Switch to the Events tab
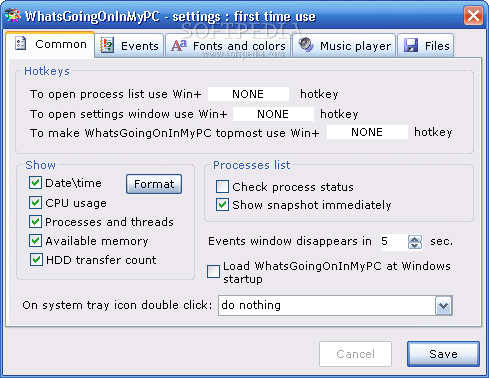The image size is (489, 378). pos(129,46)
